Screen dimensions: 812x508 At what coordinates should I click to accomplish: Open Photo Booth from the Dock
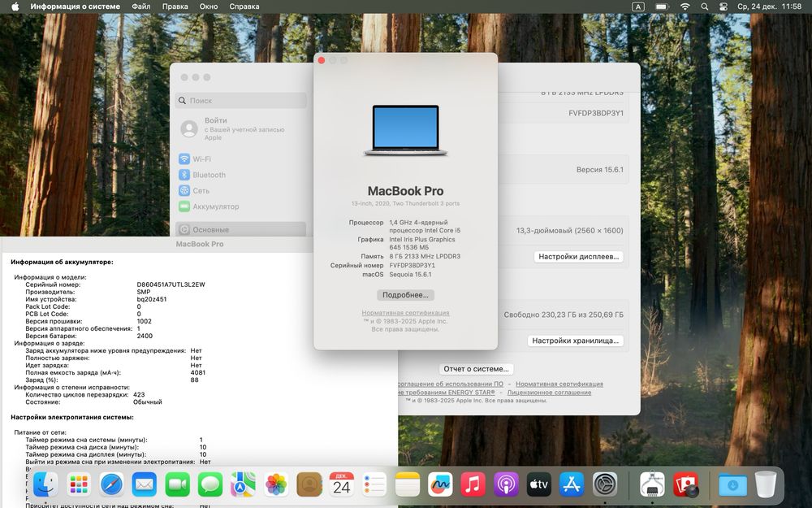point(685,484)
